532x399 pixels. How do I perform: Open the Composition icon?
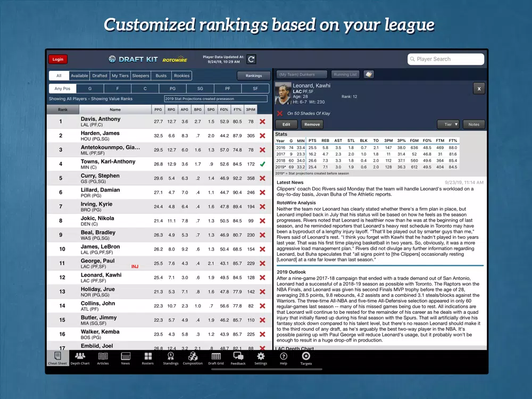193,358
